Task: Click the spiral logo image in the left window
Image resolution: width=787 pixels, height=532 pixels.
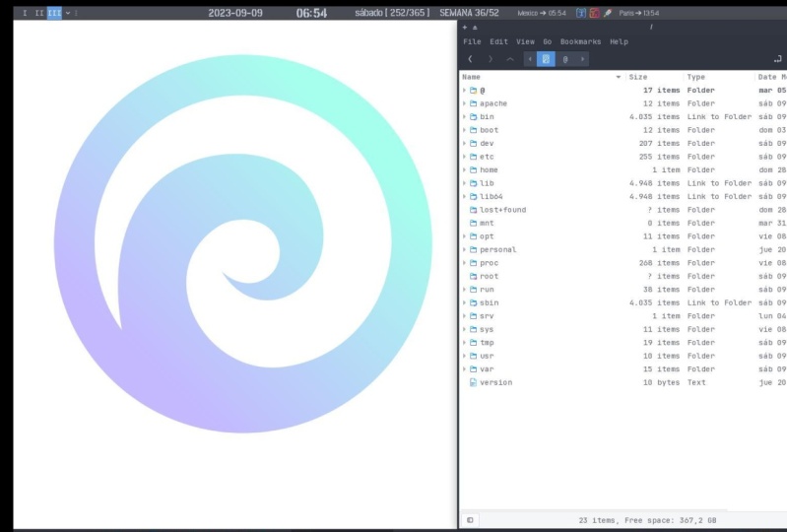Action: 243,244
